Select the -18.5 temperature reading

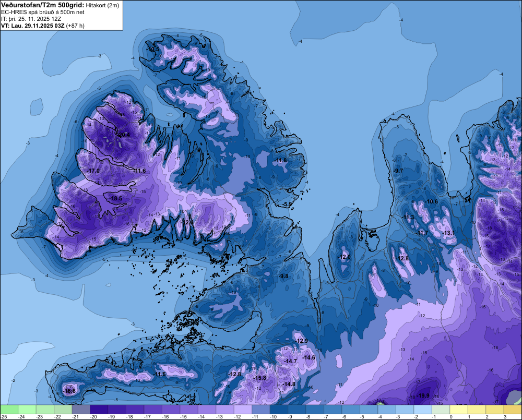point(116,198)
